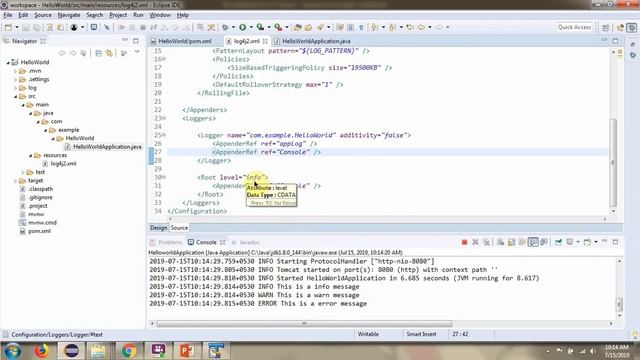Click the Back navigation arrow in toolbar

coord(421,27)
